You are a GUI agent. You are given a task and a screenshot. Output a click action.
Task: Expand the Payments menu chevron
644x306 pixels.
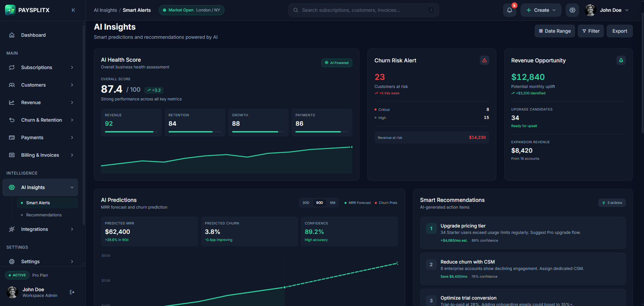pyautogui.click(x=72, y=137)
